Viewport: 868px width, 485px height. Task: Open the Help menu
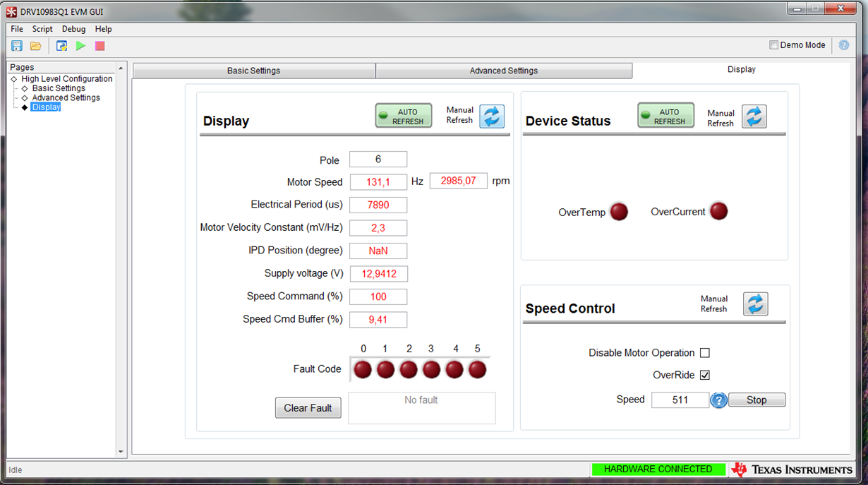coord(103,29)
